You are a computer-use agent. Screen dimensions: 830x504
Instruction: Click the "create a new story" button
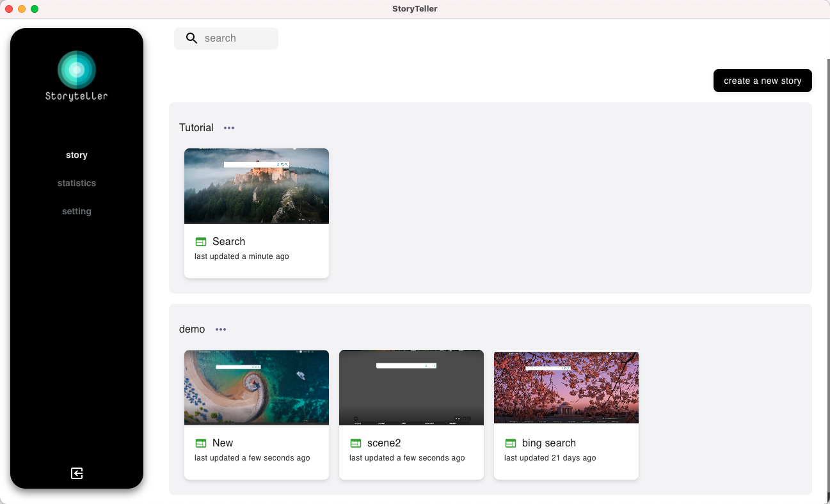(x=762, y=81)
